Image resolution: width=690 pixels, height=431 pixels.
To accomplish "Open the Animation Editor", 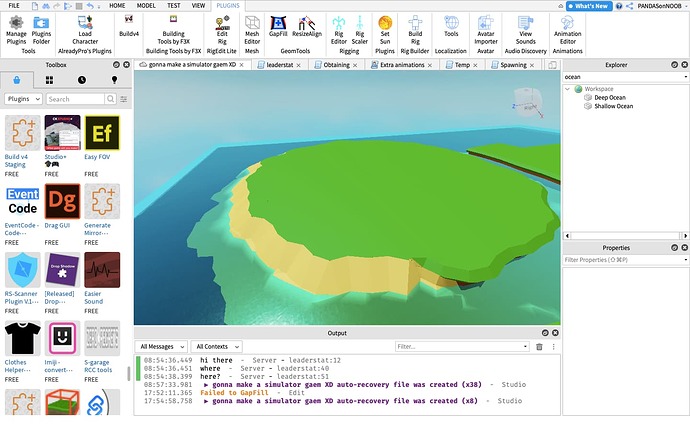I will click(568, 30).
